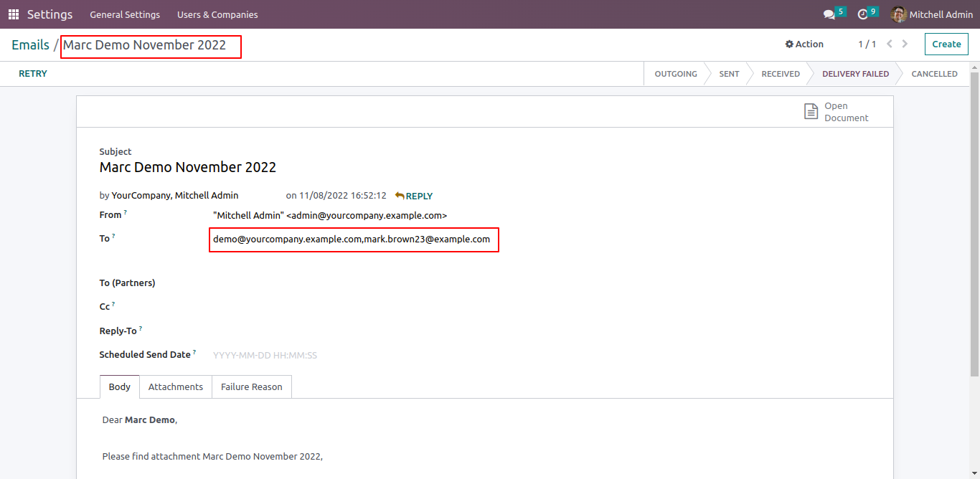This screenshot has height=479, width=980.
Task: Click the activities count badge 9
Action: click(873, 11)
